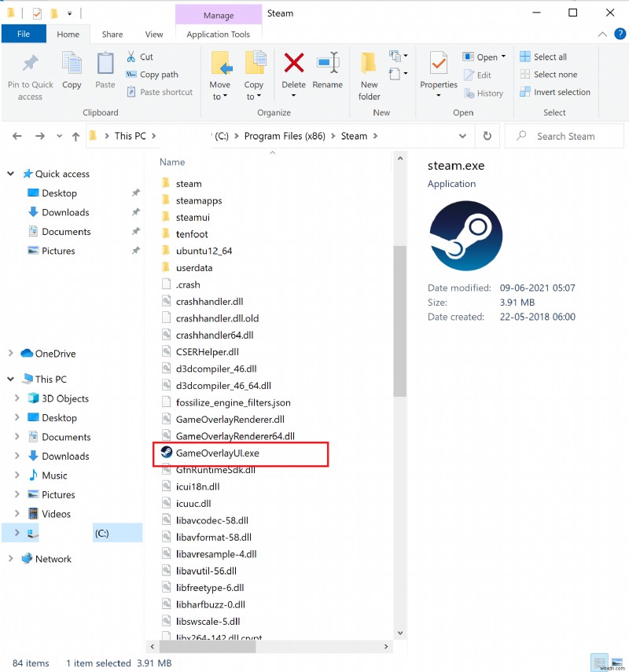Select crashhandler64.dll file
629x672 pixels.
pyautogui.click(x=215, y=335)
